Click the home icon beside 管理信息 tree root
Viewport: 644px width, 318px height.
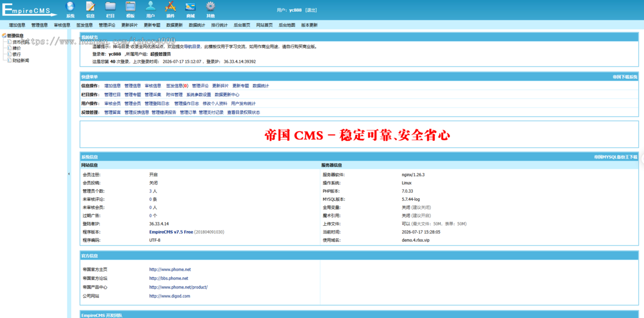pyautogui.click(x=4, y=35)
